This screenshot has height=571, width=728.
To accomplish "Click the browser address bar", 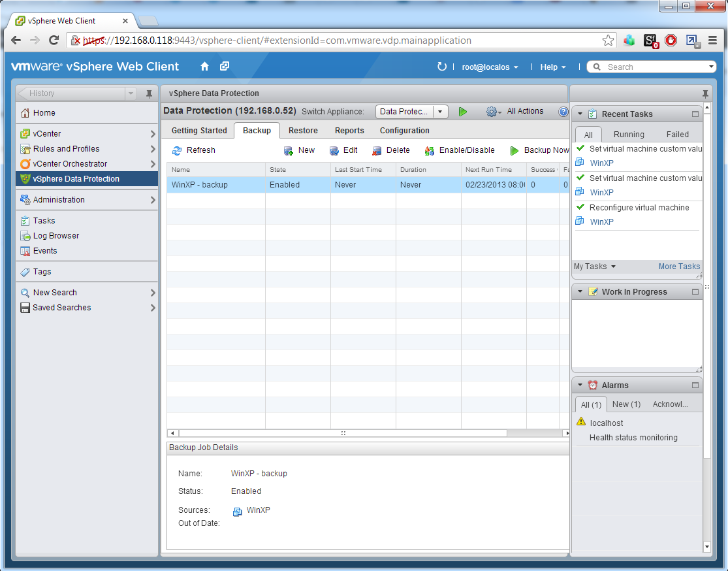I will click(x=341, y=41).
